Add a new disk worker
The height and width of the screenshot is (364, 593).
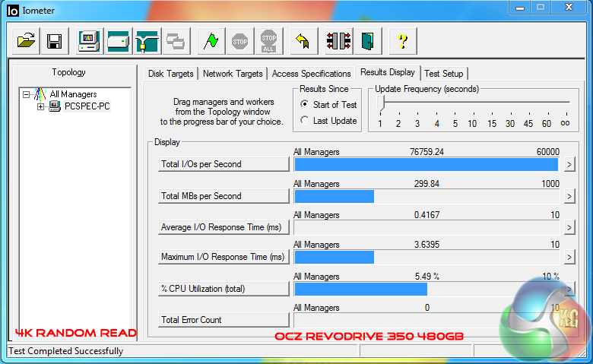click(118, 40)
